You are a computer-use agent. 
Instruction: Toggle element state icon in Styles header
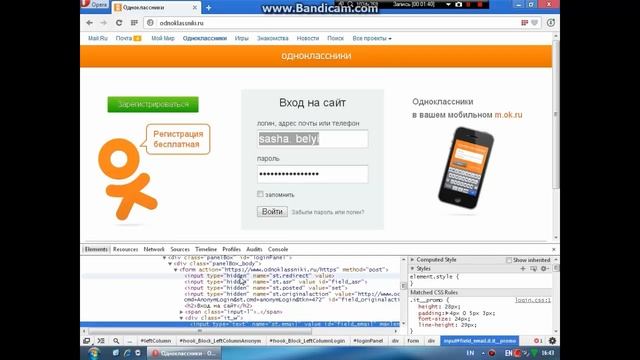click(533, 269)
